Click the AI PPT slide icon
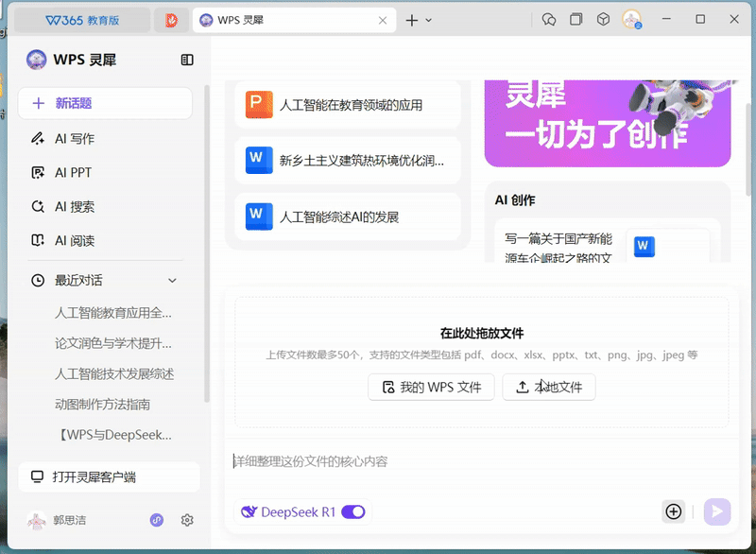 tap(38, 173)
